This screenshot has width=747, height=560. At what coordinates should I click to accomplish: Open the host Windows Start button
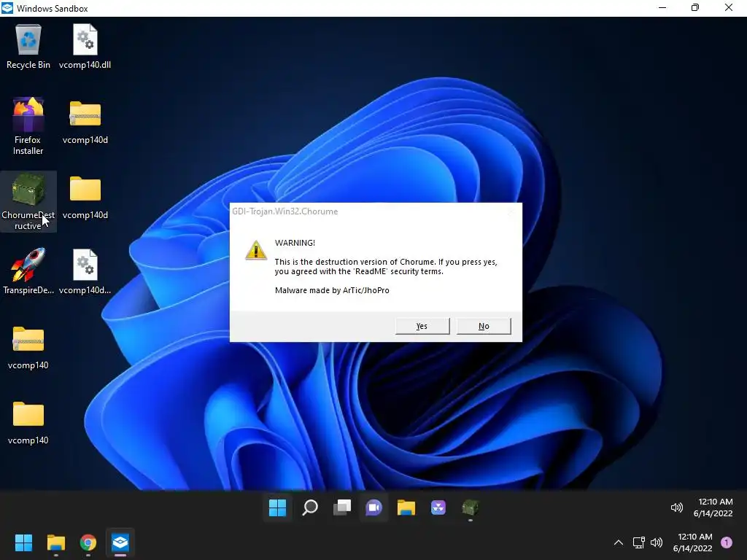[x=23, y=542]
